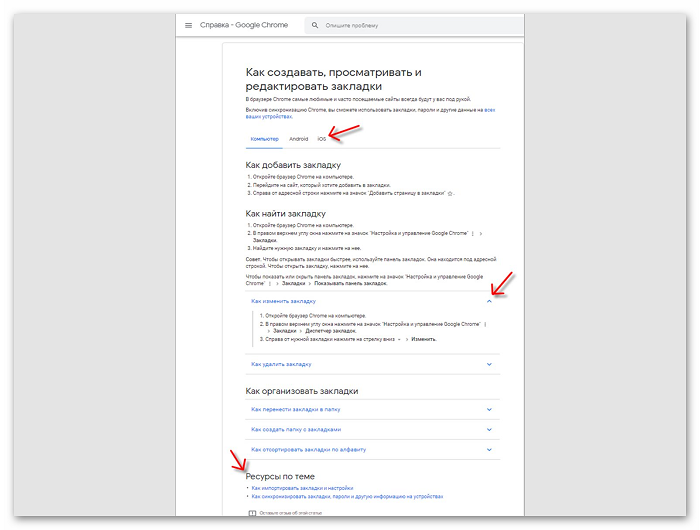The height and width of the screenshot is (530, 700).
Task: Click the 'Как добавить закладку' heading
Action: pos(293,165)
